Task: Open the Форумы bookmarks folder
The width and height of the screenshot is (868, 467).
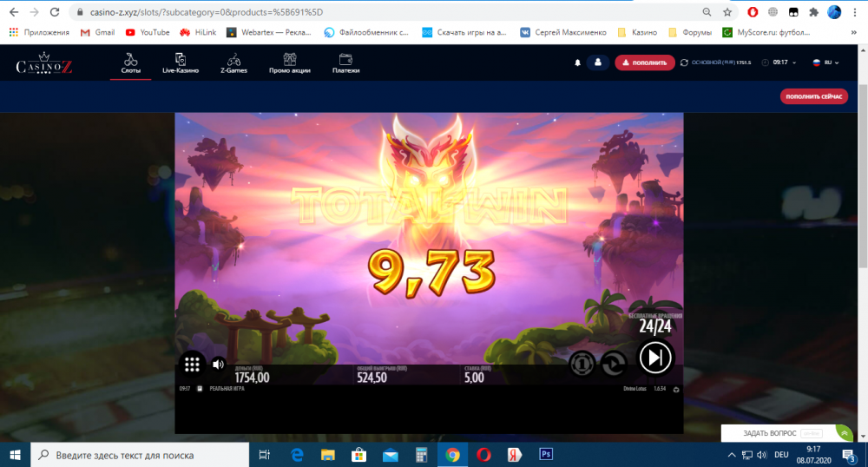Action: [690, 32]
